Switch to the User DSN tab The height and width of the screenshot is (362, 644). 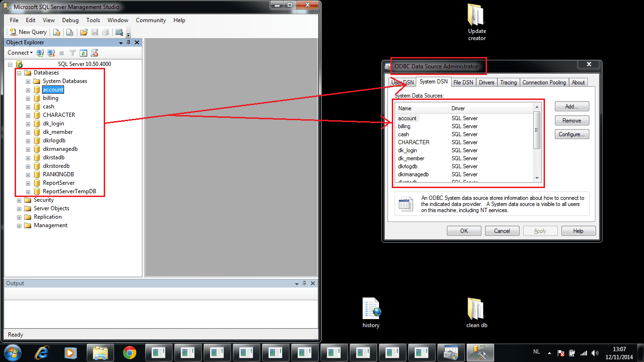(402, 82)
